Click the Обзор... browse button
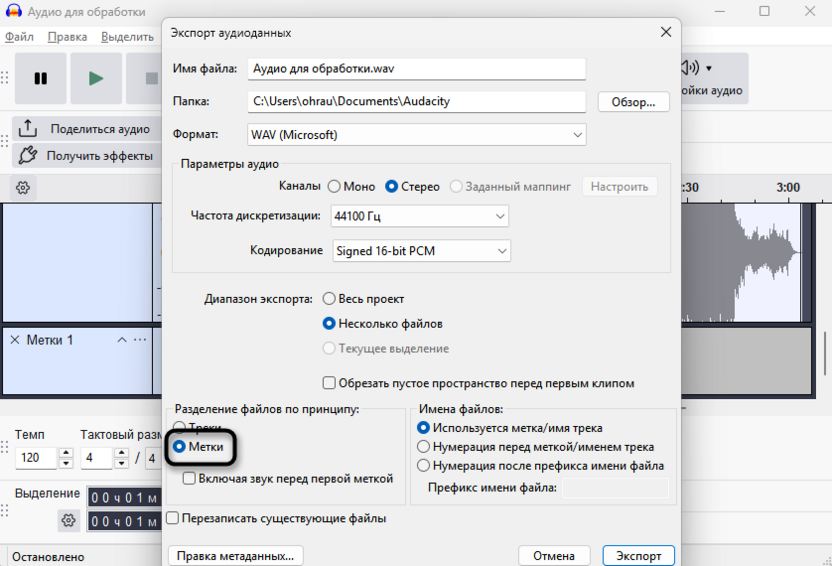Image resolution: width=832 pixels, height=566 pixels. pos(634,102)
